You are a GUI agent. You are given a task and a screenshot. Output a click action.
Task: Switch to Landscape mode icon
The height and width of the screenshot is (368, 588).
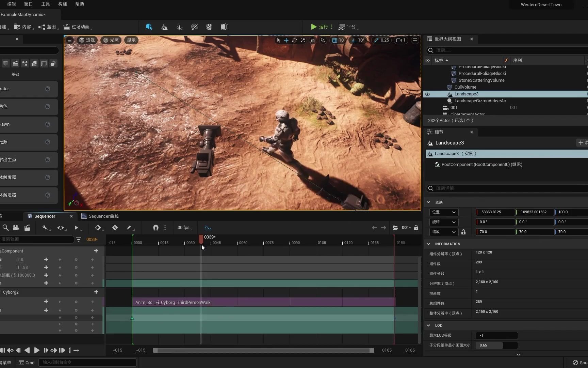pos(164,27)
